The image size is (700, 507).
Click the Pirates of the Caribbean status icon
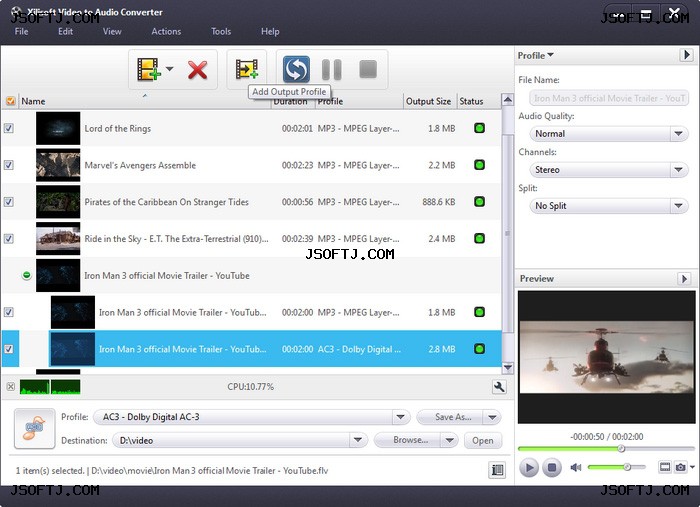click(x=479, y=202)
